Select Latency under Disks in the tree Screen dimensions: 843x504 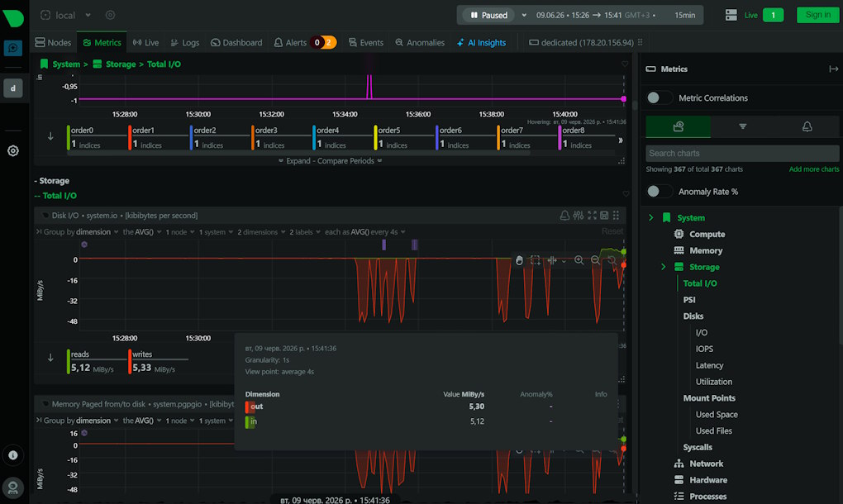point(709,365)
